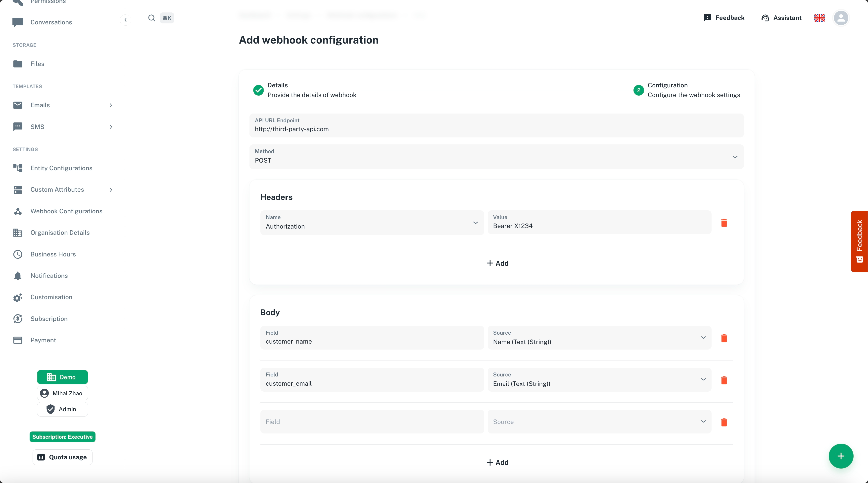The image size is (868, 483).
Task: Open the header Name Authorization dropdown
Action: pos(372,223)
